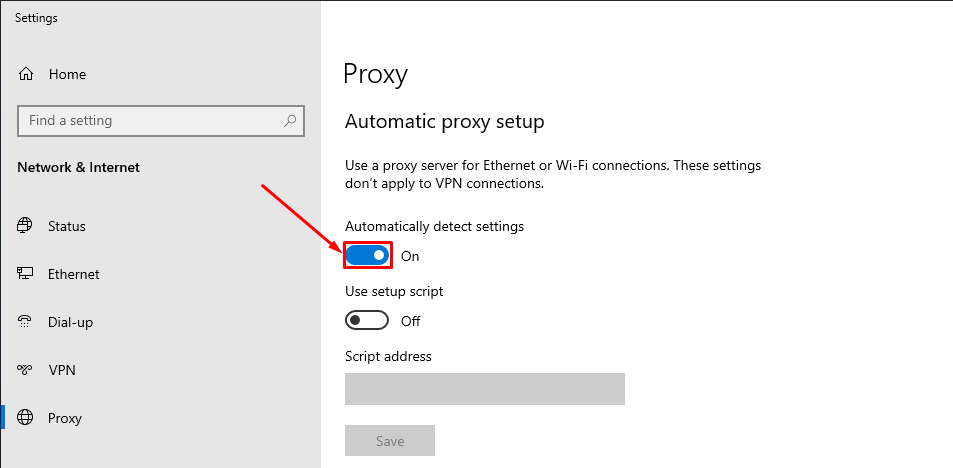The image size is (953, 468).
Task: Click the Network & Internet section header
Action: pyautogui.click(x=79, y=167)
